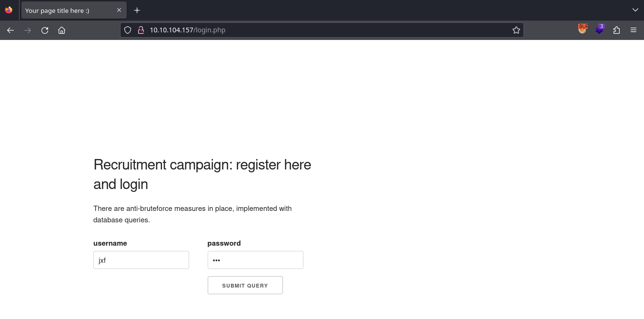This screenshot has width=644, height=319.
Task: Click the tracking protection shield icon
Action: [128, 30]
